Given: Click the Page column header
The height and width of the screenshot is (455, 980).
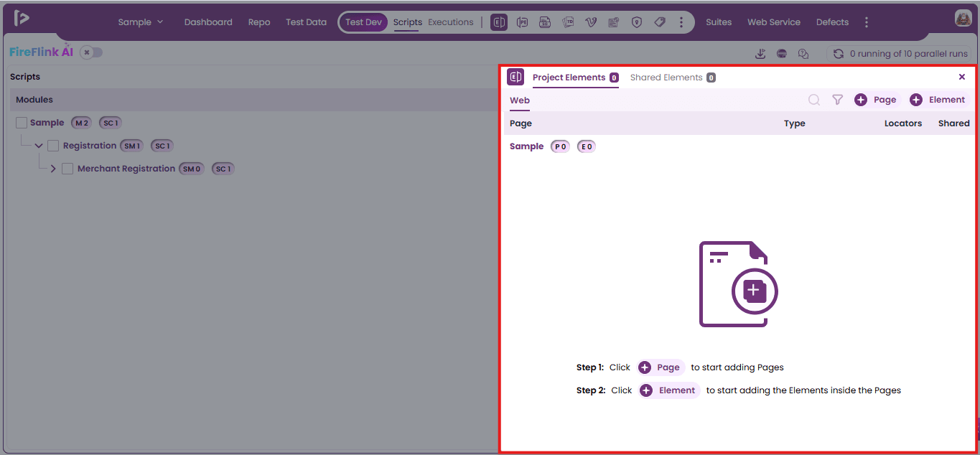Looking at the screenshot, I should click(521, 123).
